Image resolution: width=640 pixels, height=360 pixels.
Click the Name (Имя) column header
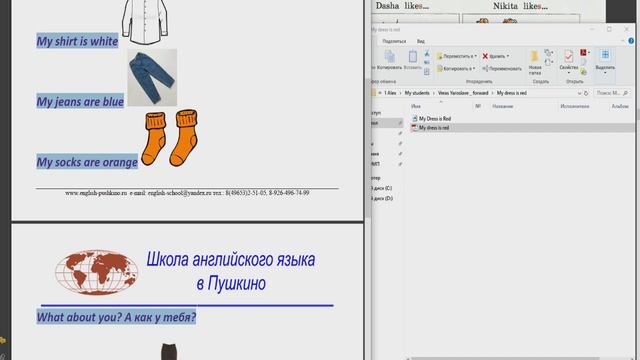click(416, 106)
